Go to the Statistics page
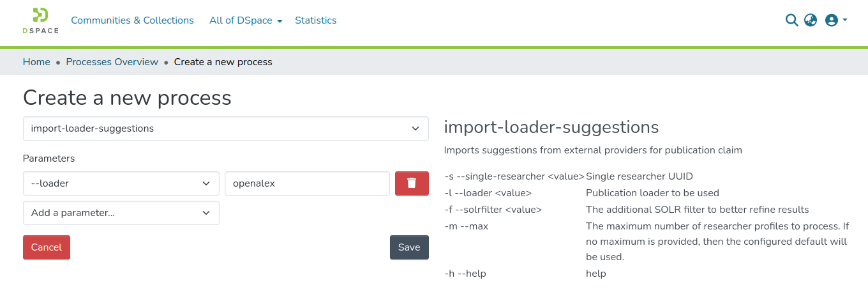The height and width of the screenshot is (303, 868). [x=315, y=20]
